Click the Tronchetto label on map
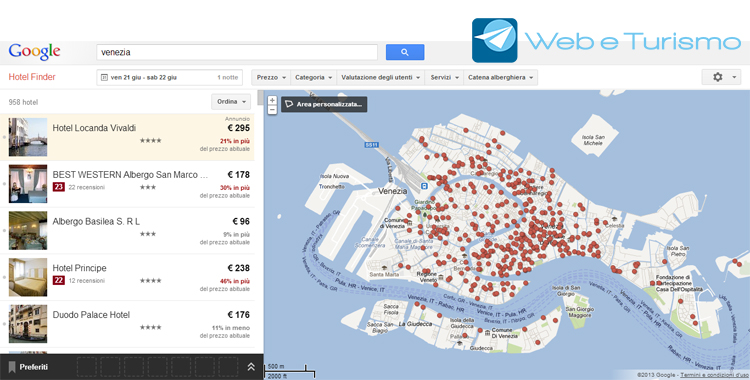The height and width of the screenshot is (380, 750). (331, 187)
